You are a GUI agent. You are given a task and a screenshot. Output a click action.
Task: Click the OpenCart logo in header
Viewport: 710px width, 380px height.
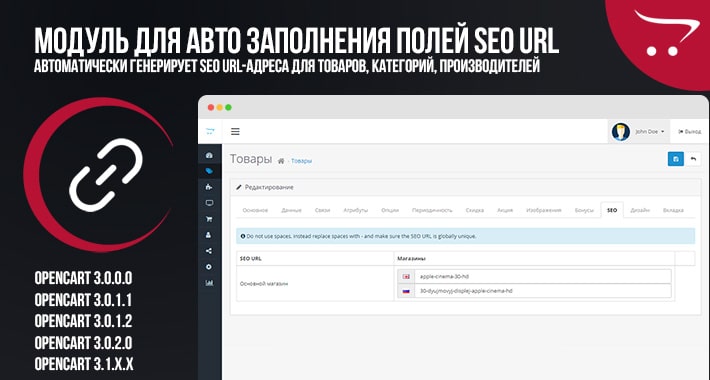tap(210, 131)
